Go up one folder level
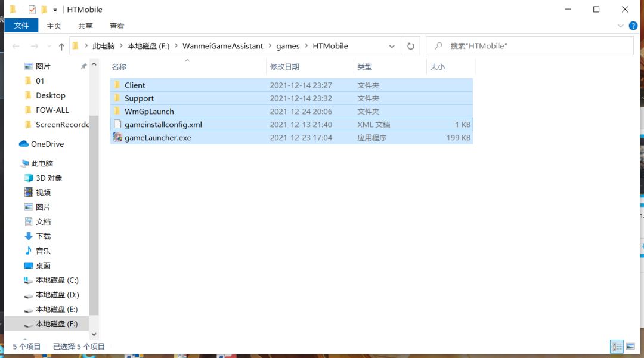This screenshot has width=644, height=358. [61, 47]
